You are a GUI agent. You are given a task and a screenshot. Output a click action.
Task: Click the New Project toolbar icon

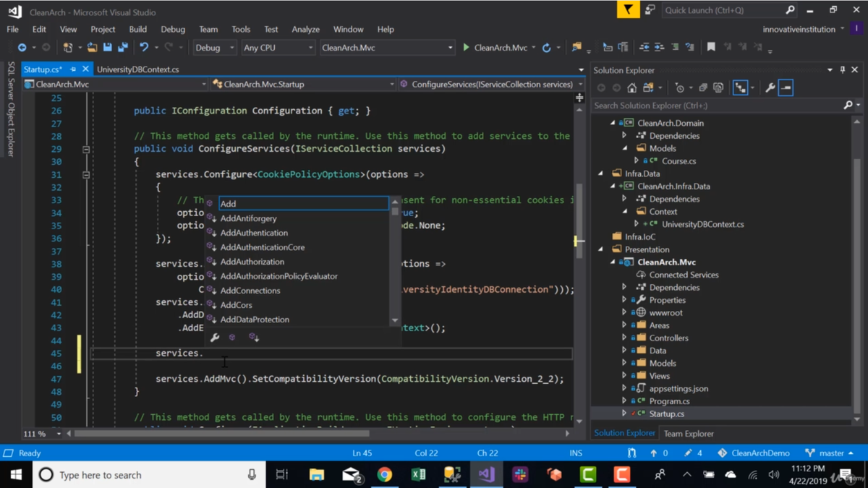pos(68,48)
